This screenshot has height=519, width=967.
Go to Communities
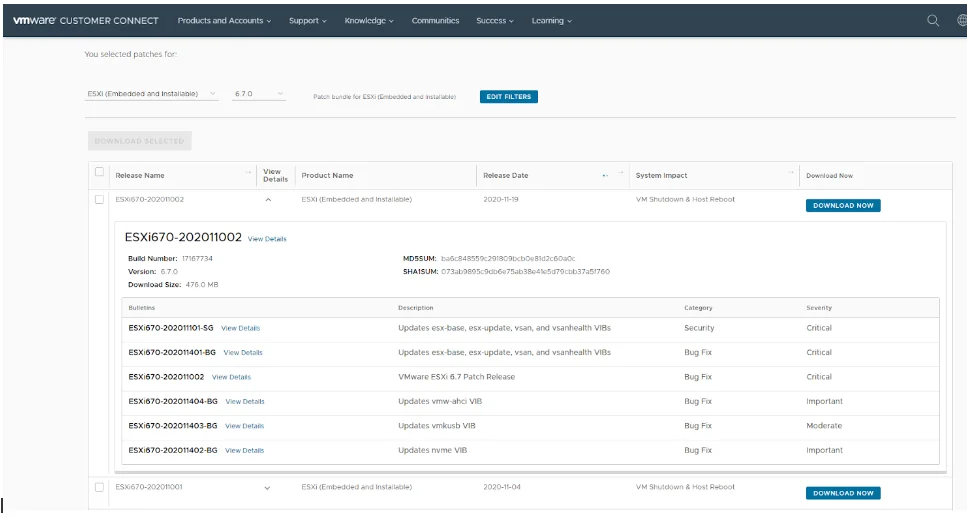435,20
